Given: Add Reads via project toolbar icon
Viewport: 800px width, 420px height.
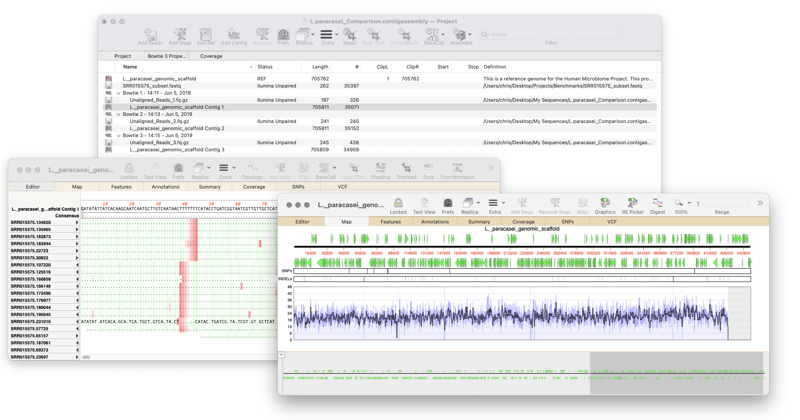Looking at the screenshot, I should 150,35.
